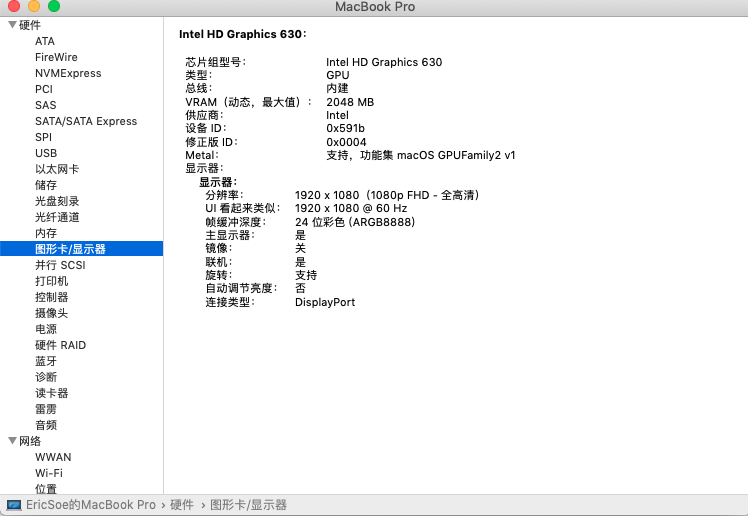The image size is (748, 516).
Task: Show 内存 memory information
Action: coord(46,233)
